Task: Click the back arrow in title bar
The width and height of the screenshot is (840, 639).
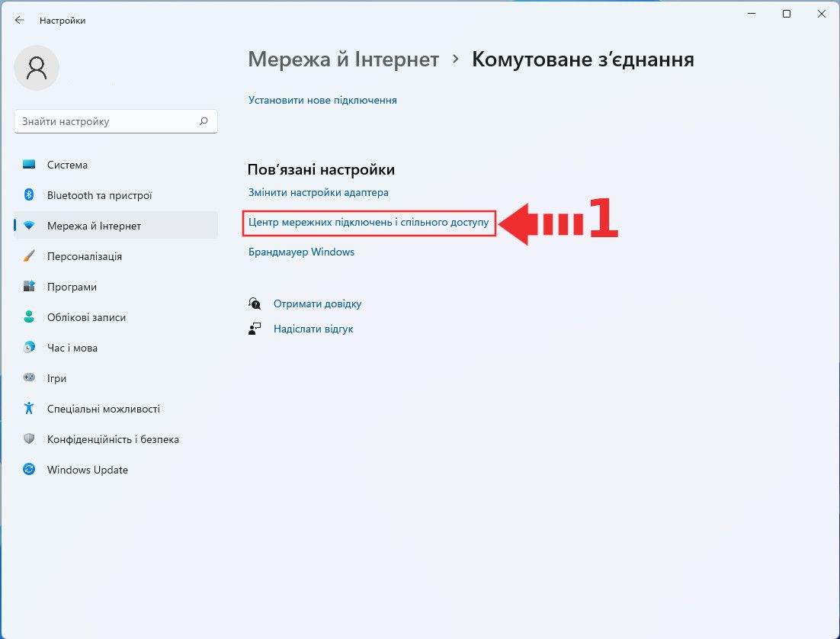Action: tap(20, 20)
